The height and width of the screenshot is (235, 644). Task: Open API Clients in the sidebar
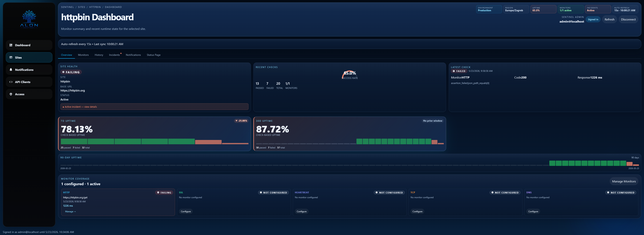pos(29,82)
